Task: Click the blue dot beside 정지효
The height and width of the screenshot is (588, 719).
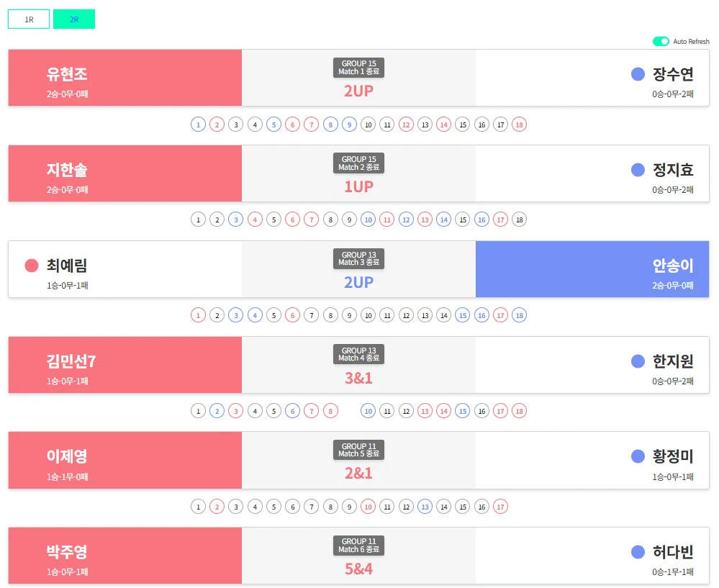Action: pos(637,170)
